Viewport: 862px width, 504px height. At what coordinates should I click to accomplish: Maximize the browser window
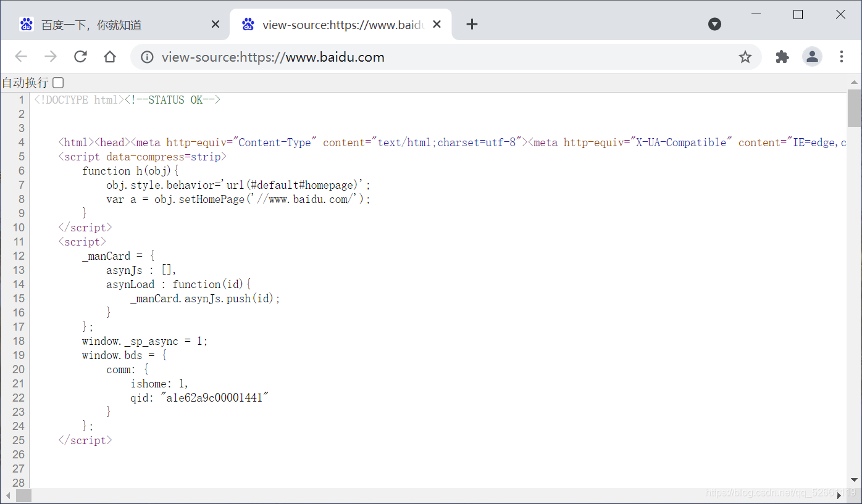point(798,14)
